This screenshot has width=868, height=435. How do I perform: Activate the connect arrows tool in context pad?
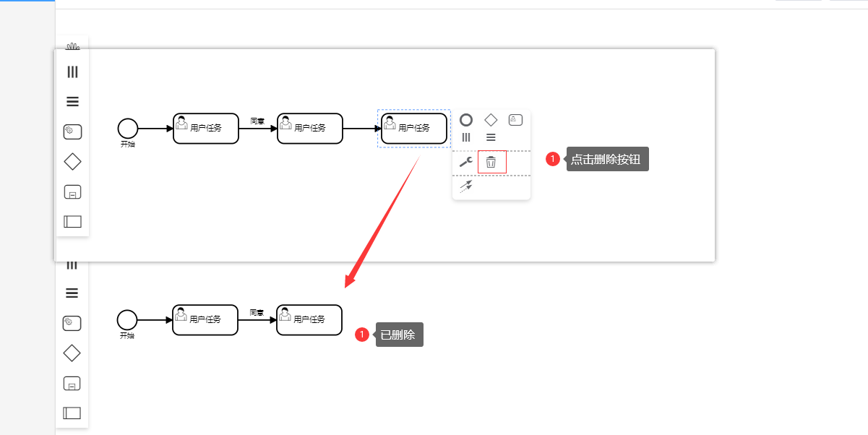466,186
